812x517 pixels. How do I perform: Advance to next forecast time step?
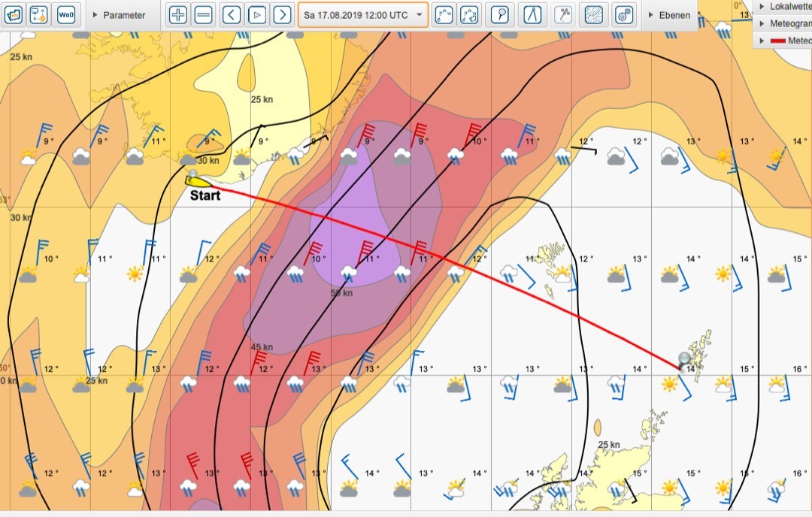(282, 14)
